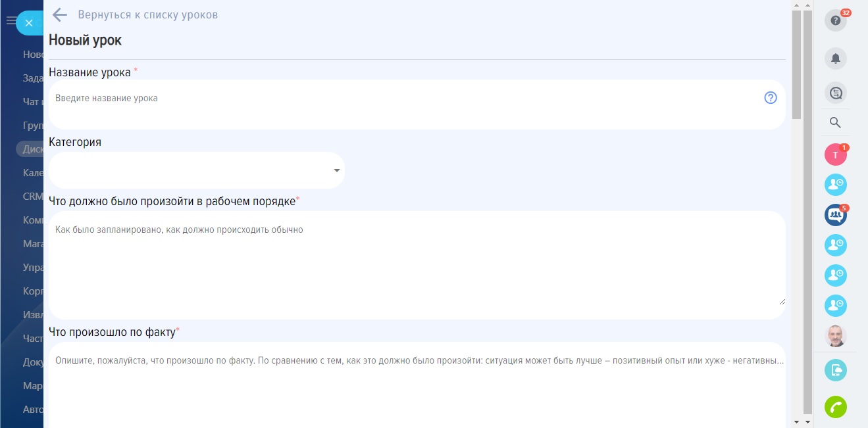This screenshot has height=428, width=868.
Task: Open group chat icon with badge 5
Action: pyautogui.click(x=836, y=215)
